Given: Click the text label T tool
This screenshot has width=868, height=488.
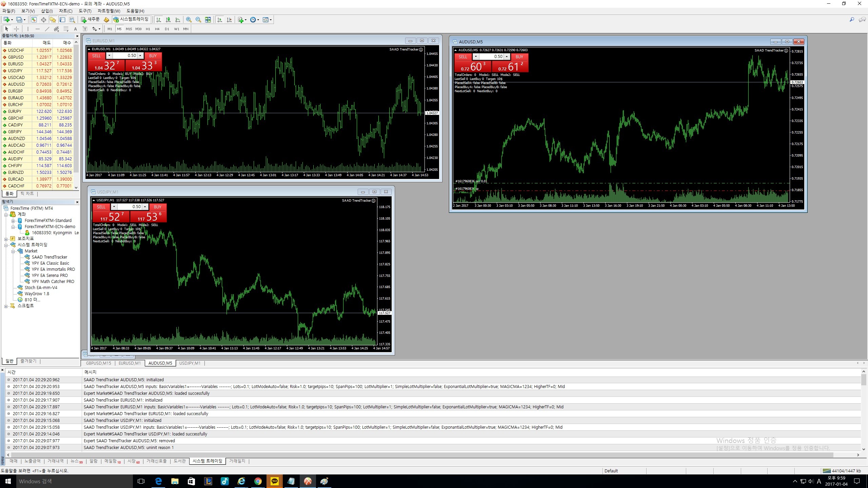Looking at the screenshot, I should 85,29.
